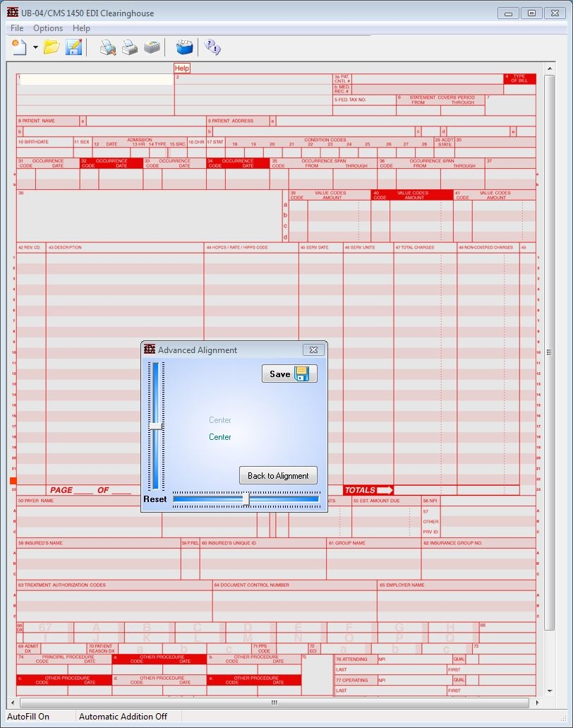The height and width of the screenshot is (728, 573).
Task: Open the Options menu
Action: [48, 28]
